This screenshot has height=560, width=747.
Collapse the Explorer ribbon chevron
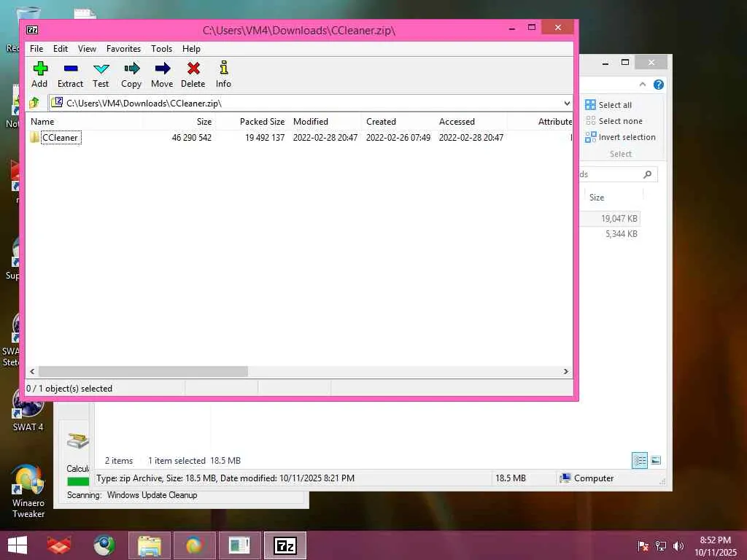(642, 85)
